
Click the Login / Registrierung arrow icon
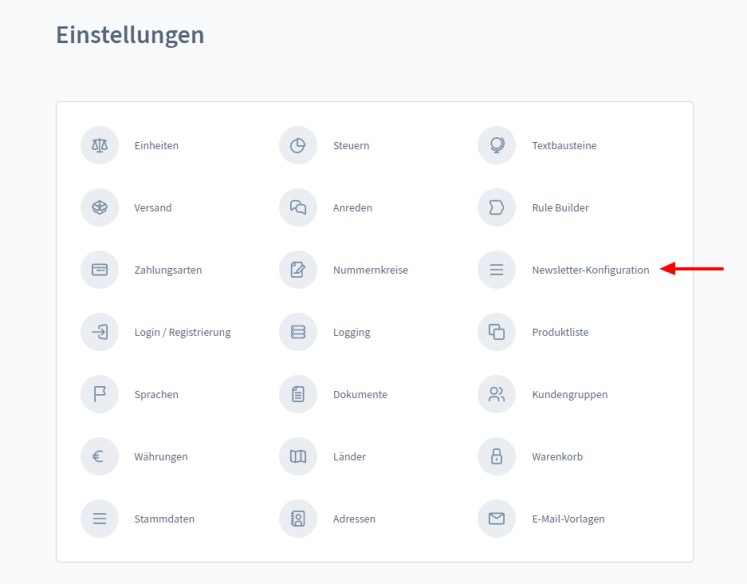[x=99, y=332]
